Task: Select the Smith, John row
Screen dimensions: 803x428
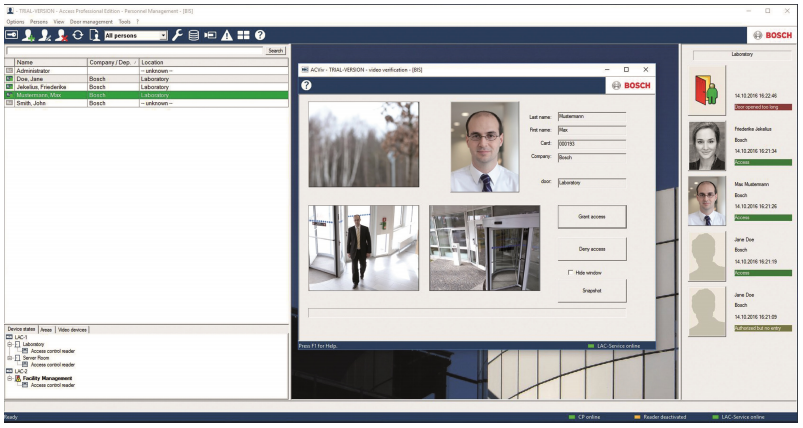Action: click(x=146, y=103)
